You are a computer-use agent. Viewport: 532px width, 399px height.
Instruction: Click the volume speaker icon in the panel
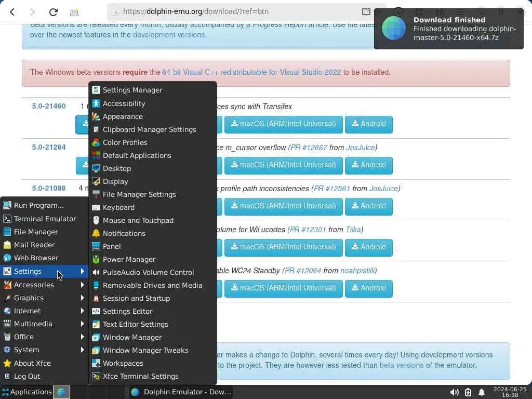tap(454, 392)
